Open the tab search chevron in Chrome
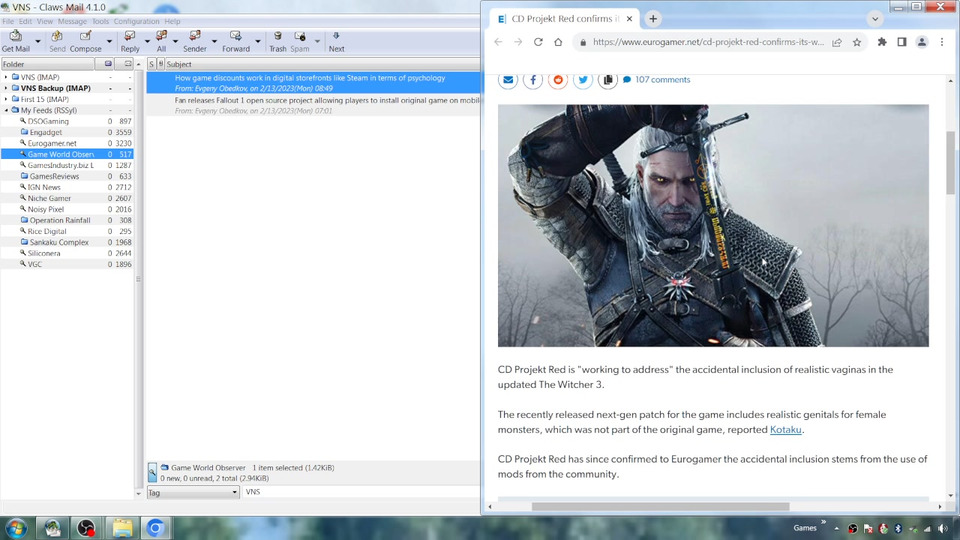The width and height of the screenshot is (960, 540). [875, 19]
